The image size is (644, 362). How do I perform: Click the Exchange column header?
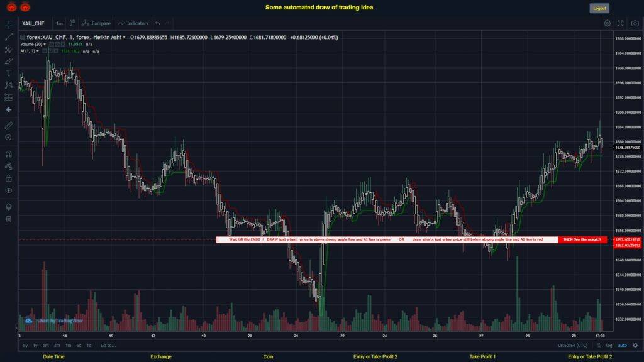pyautogui.click(x=160, y=357)
